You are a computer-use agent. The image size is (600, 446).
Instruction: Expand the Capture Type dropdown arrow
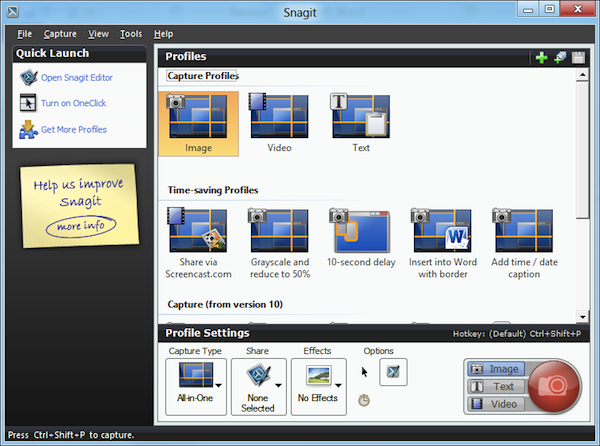pos(218,386)
